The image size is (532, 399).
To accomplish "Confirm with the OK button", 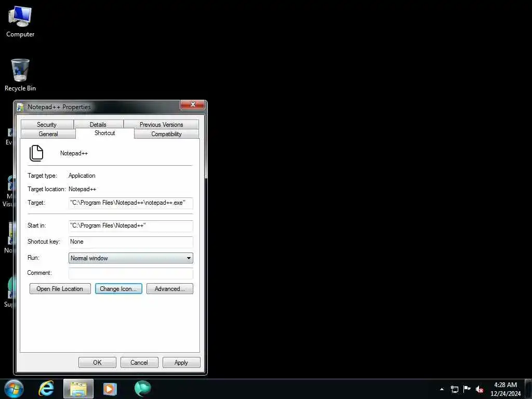I will pyautogui.click(x=97, y=362).
